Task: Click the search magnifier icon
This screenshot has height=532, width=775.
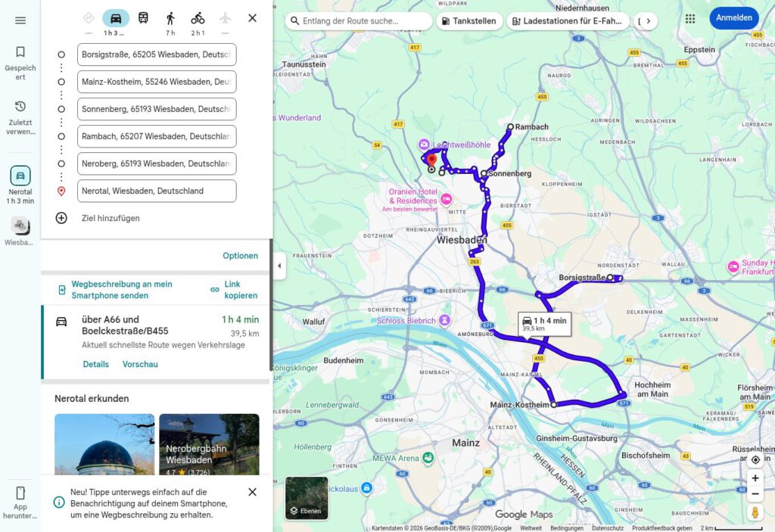Action: pos(294,21)
